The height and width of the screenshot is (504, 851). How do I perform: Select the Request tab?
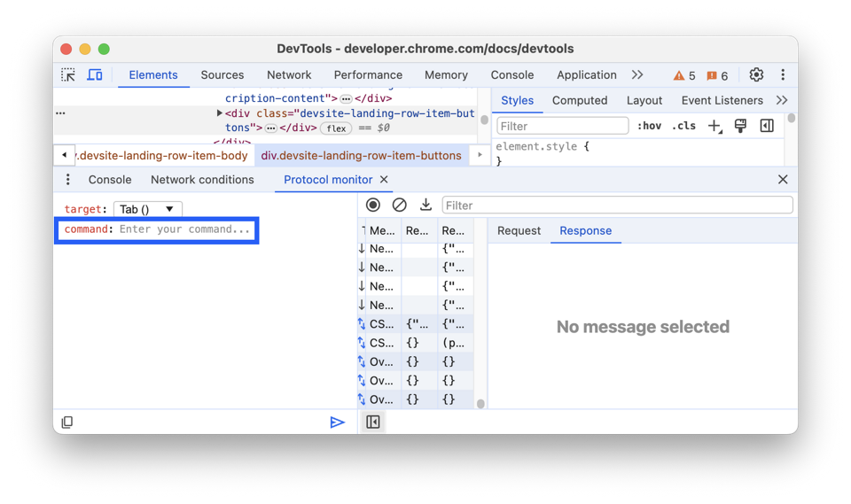519,230
